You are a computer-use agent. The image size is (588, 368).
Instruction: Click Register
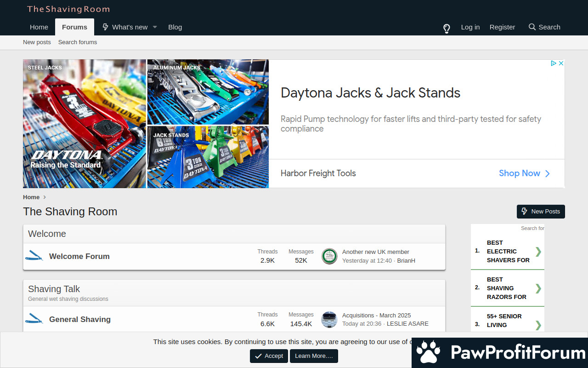pos(502,27)
